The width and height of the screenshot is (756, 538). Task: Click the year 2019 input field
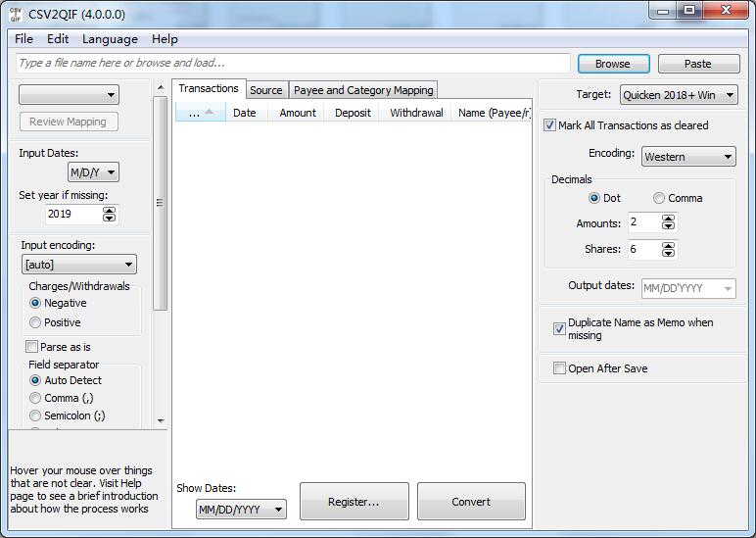coord(73,215)
